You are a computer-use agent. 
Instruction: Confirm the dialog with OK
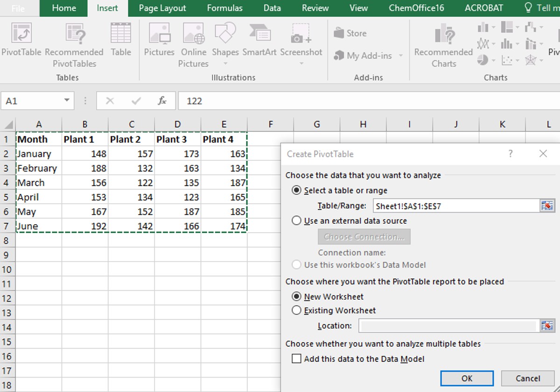pyautogui.click(x=467, y=378)
